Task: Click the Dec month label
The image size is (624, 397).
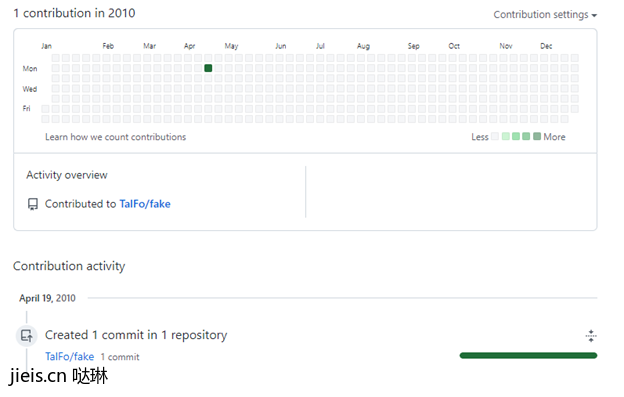Action: coord(546,46)
